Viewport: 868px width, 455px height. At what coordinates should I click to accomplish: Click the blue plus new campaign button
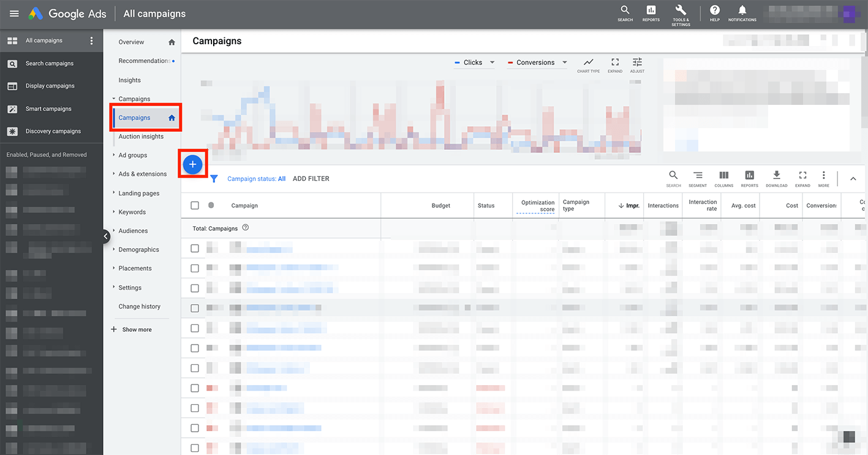point(192,164)
